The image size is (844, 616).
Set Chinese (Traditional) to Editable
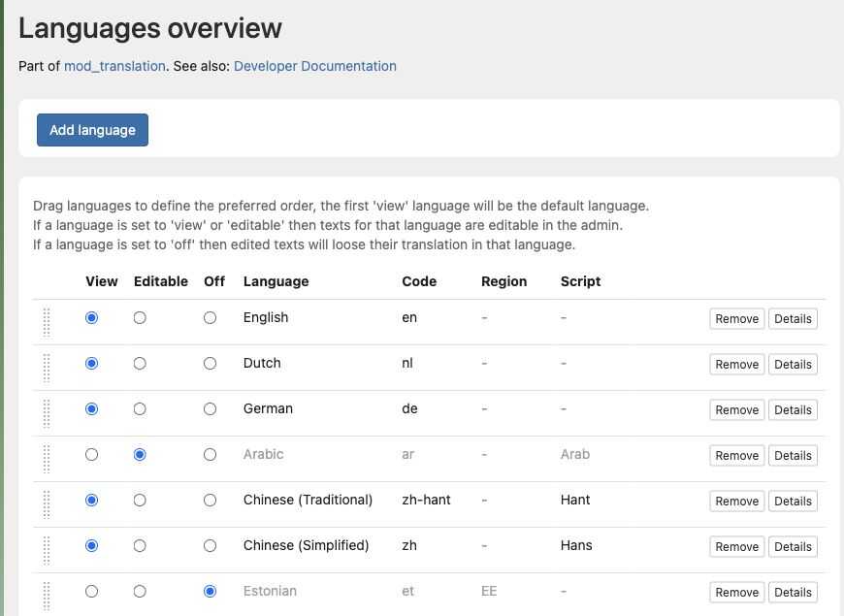pyautogui.click(x=140, y=501)
